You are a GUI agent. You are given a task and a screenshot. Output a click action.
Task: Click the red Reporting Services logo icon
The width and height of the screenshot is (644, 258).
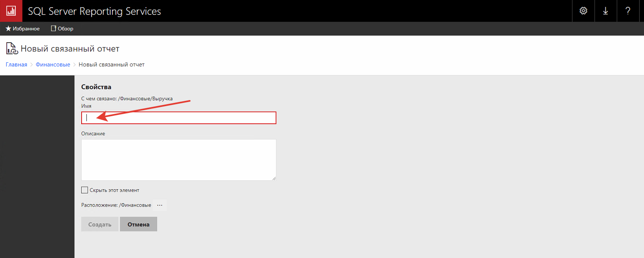11,11
